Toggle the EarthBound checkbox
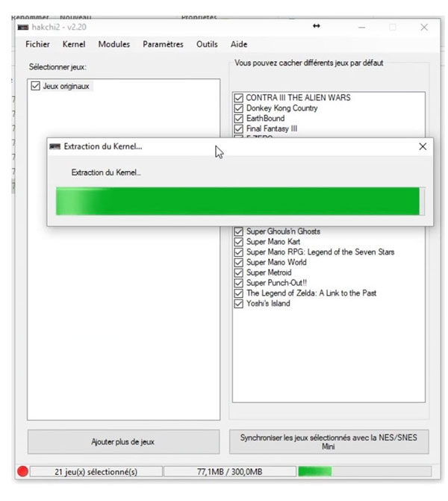The height and width of the screenshot is (501, 448). click(x=239, y=119)
